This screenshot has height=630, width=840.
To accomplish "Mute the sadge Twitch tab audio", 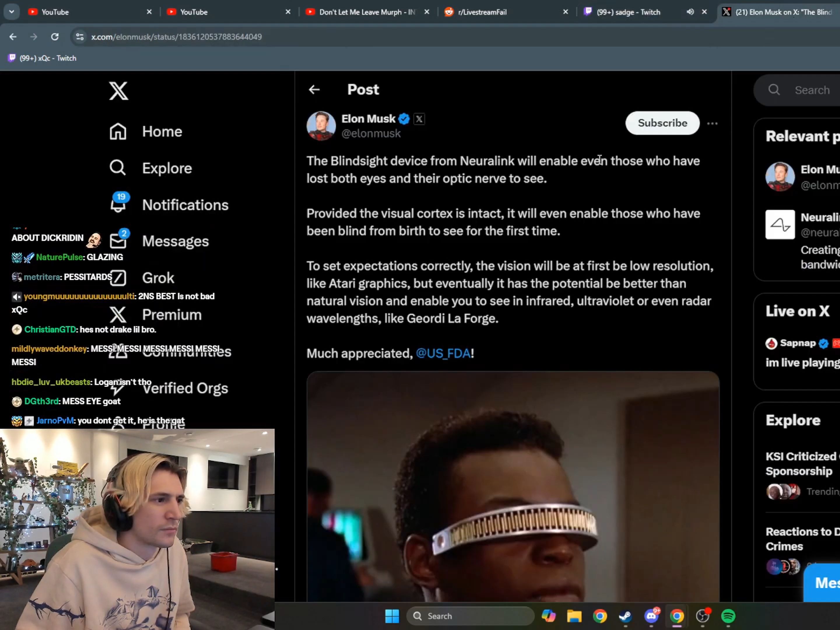I will point(690,12).
